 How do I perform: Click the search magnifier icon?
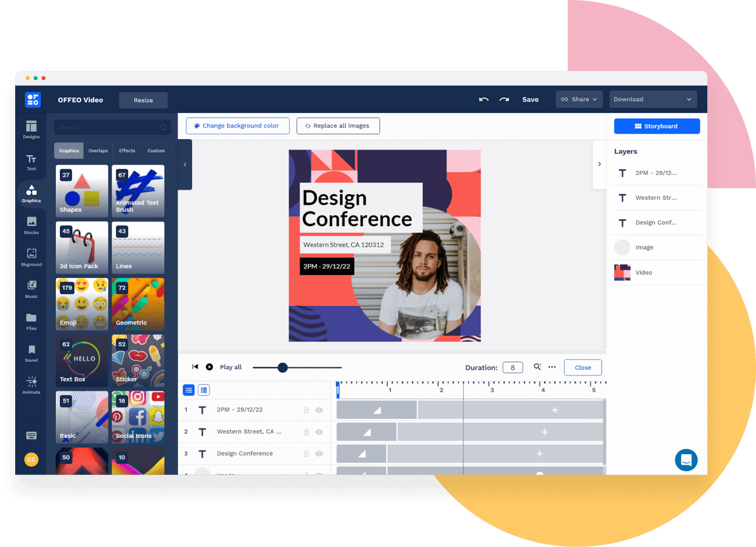click(163, 127)
